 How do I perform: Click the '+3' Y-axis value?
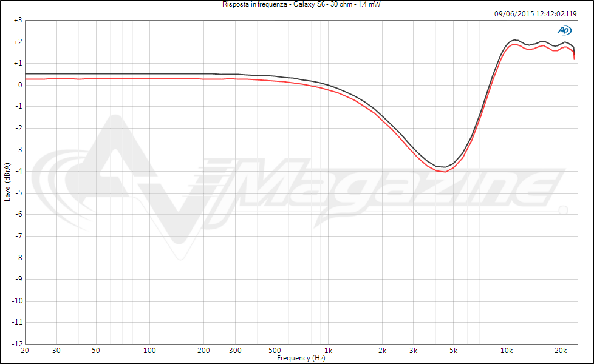pyautogui.click(x=18, y=20)
